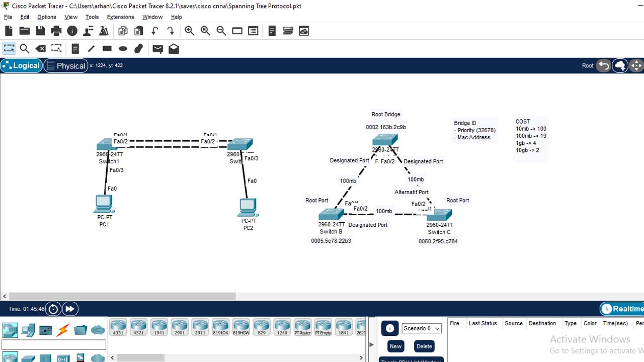Select the Draw Line tool
The width and height of the screenshot is (644, 362).
coord(91,49)
